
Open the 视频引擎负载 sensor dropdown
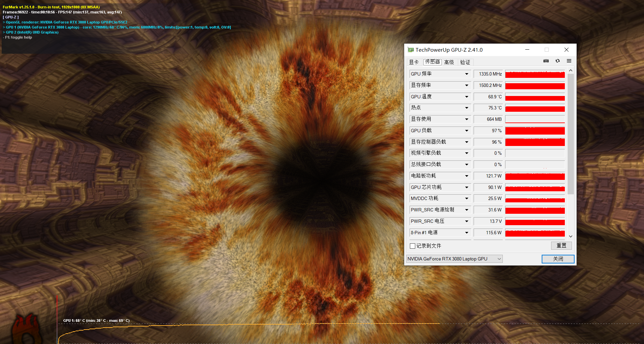point(467,153)
